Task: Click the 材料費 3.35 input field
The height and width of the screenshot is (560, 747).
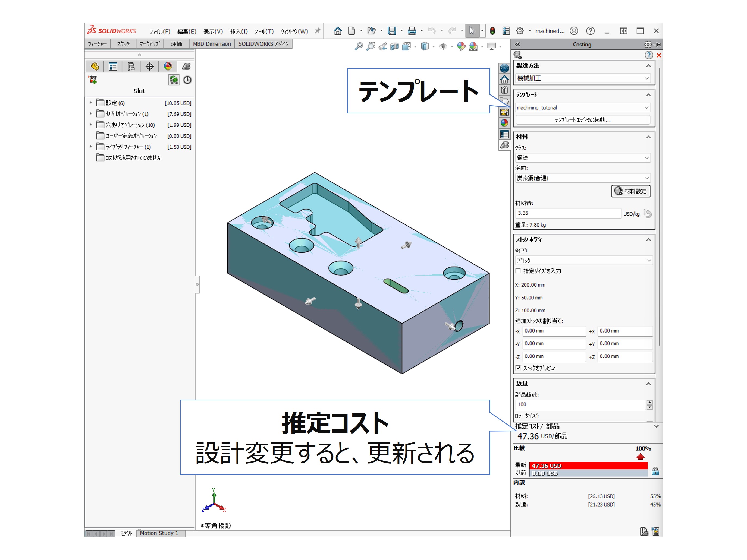Action: point(568,213)
